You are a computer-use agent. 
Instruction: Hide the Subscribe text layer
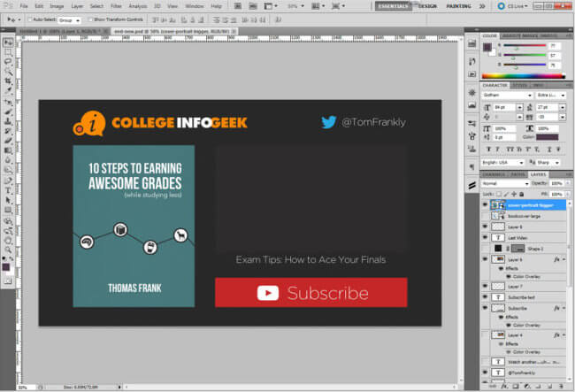(x=485, y=297)
